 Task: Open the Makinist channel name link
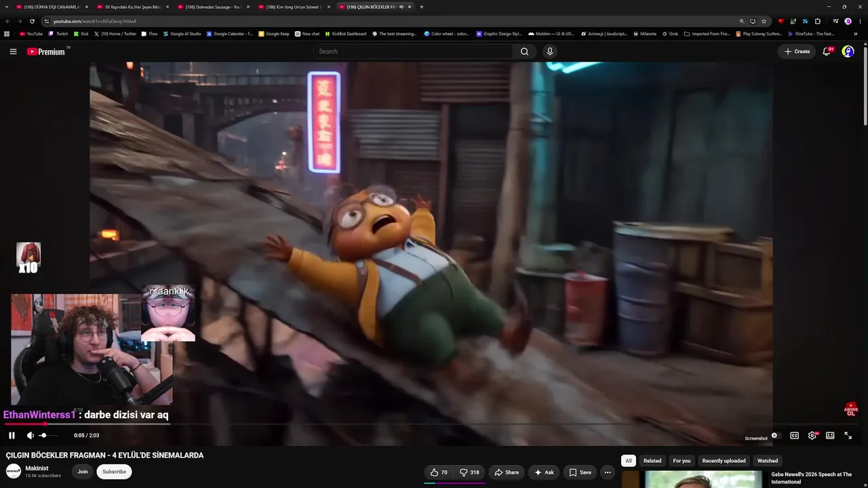click(37, 468)
